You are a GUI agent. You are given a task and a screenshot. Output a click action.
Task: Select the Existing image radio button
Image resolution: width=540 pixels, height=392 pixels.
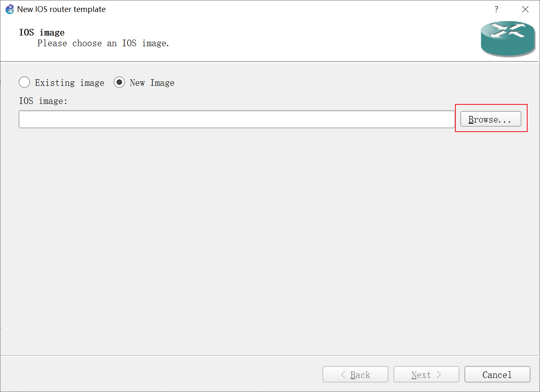point(24,83)
